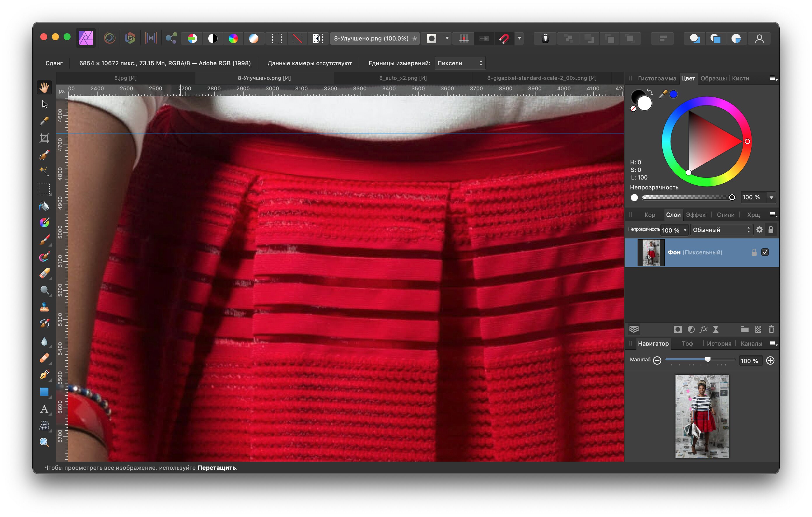
Task: Apply Auto White Balance
Action: [253, 38]
